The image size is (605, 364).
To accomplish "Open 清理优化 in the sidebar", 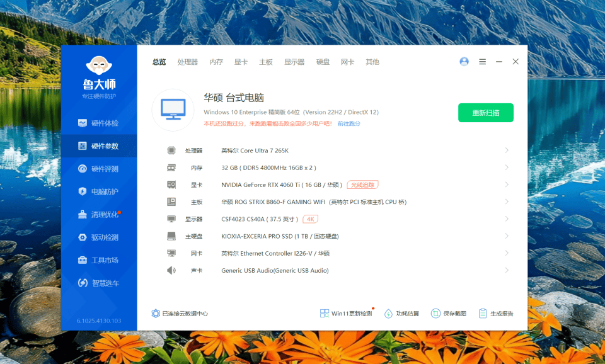I will click(x=99, y=214).
